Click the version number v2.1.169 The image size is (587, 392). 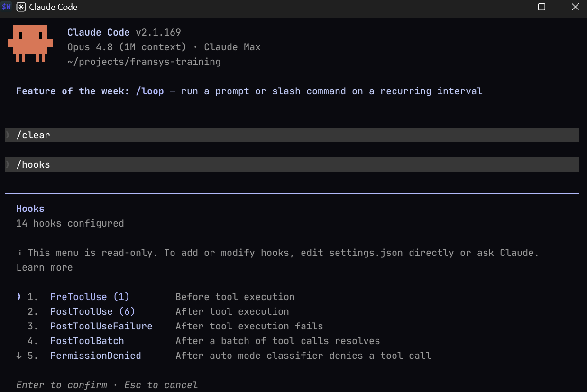click(x=158, y=32)
